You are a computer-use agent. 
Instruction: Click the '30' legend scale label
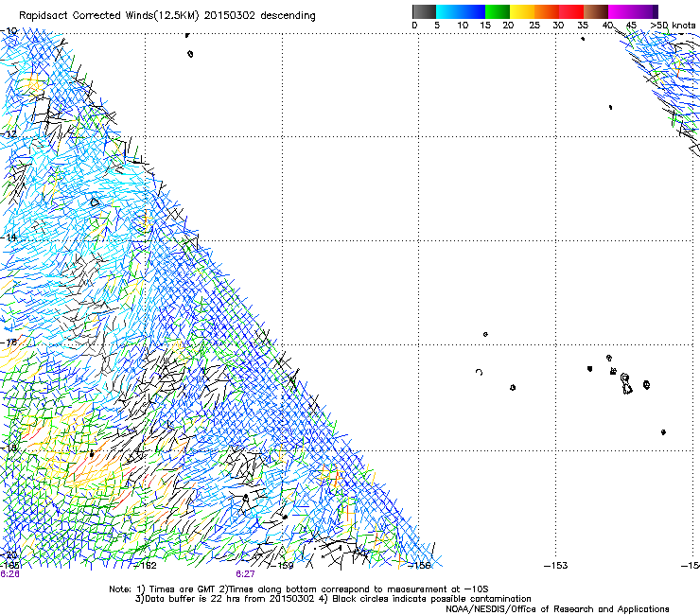pyautogui.click(x=558, y=26)
